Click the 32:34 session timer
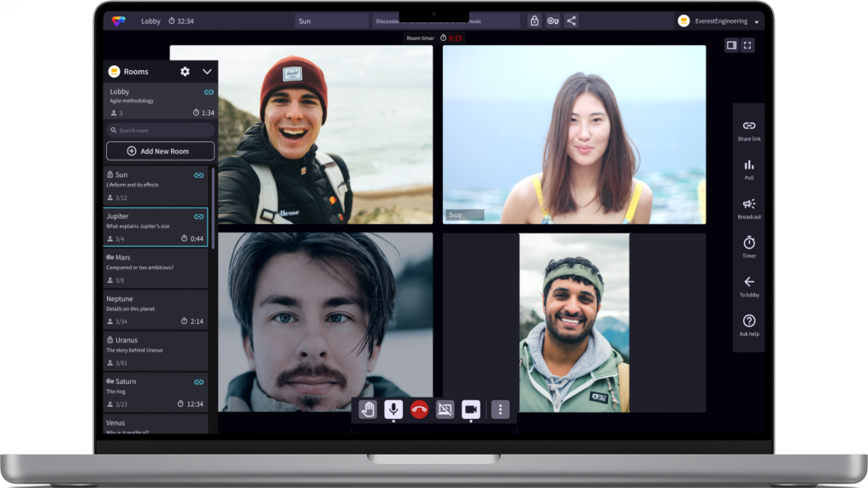The height and width of the screenshot is (488, 868). click(x=181, y=21)
